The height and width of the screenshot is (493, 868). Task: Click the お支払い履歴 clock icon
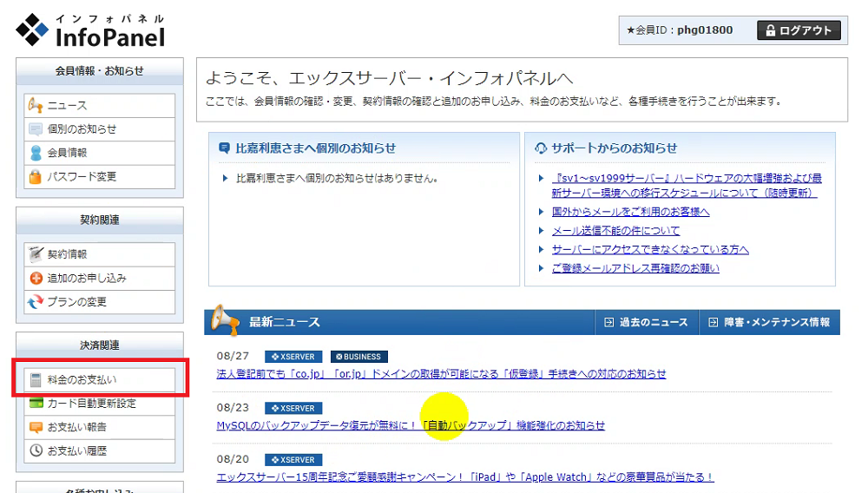point(36,450)
